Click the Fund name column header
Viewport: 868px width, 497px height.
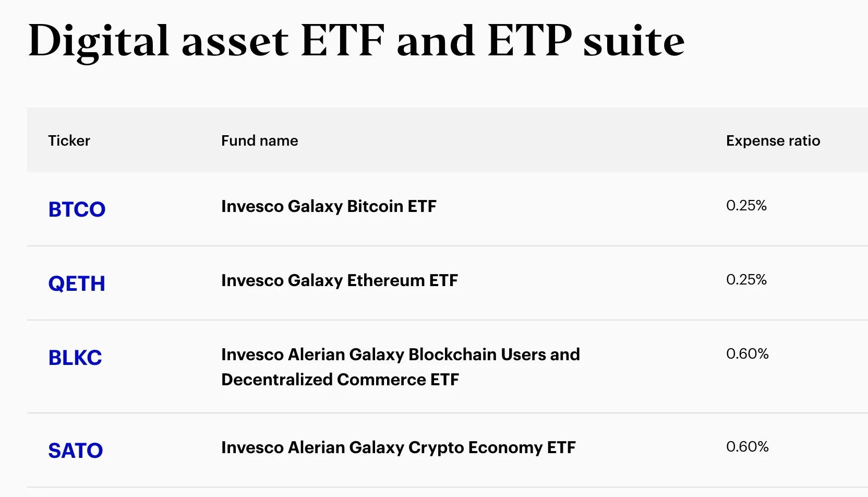[259, 140]
